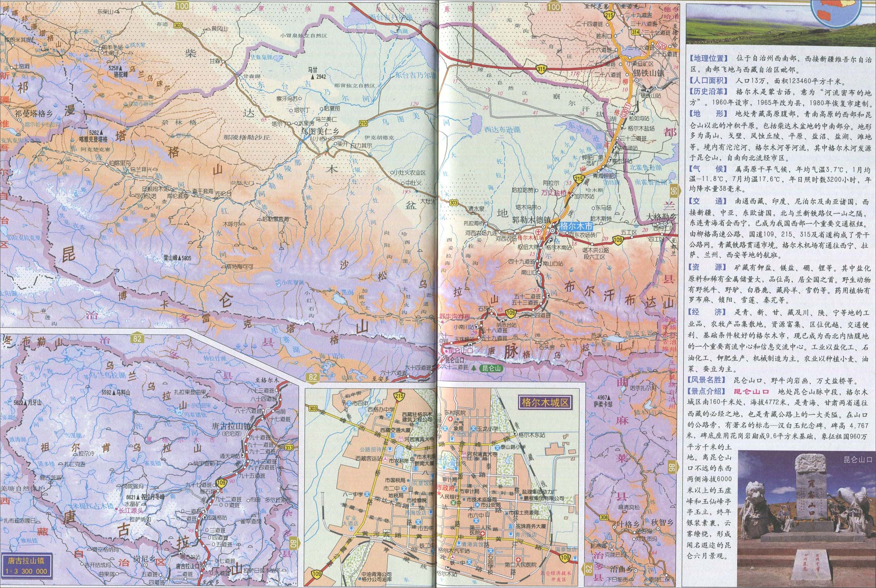Click the 格尔木东站 station label

point(531,435)
